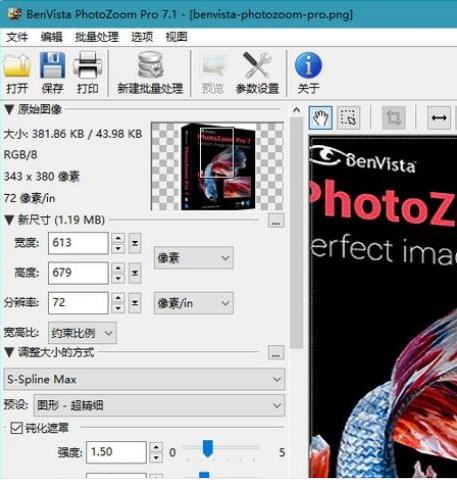Open the S-Spline Max method dropdown

tap(144, 379)
